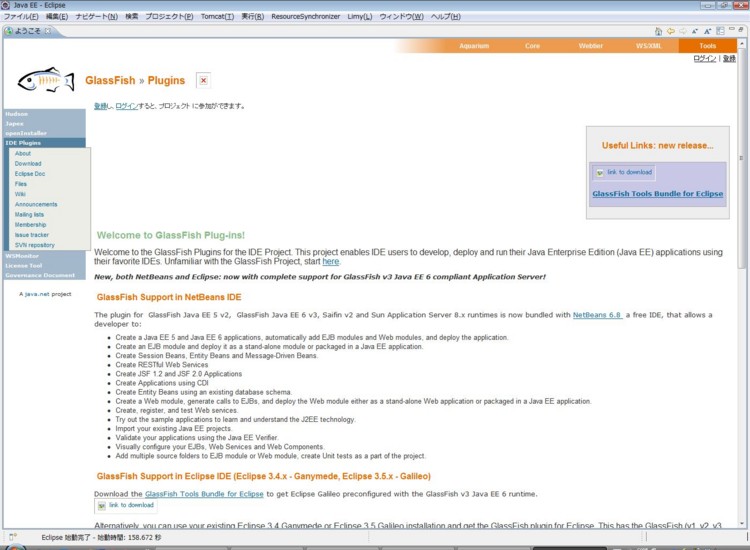Open Governance Document in the sidebar
The image size is (750, 550).
click(40, 275)
